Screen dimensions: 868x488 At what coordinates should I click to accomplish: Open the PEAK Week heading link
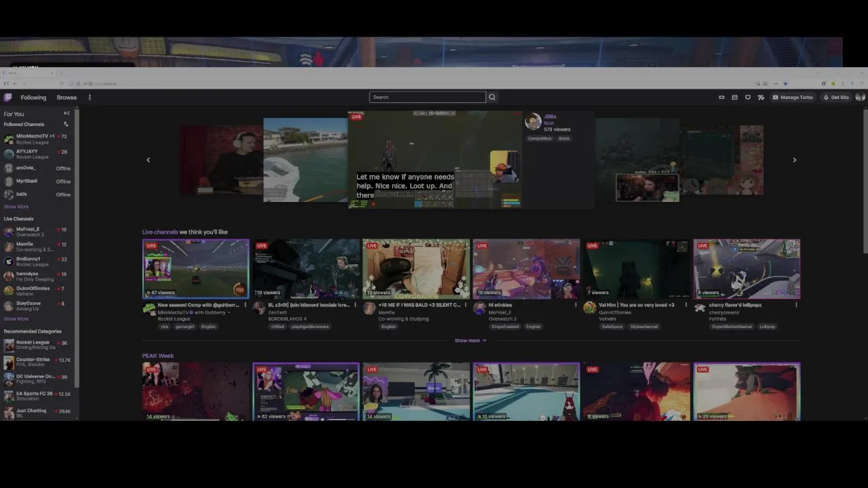pos(158,356)
